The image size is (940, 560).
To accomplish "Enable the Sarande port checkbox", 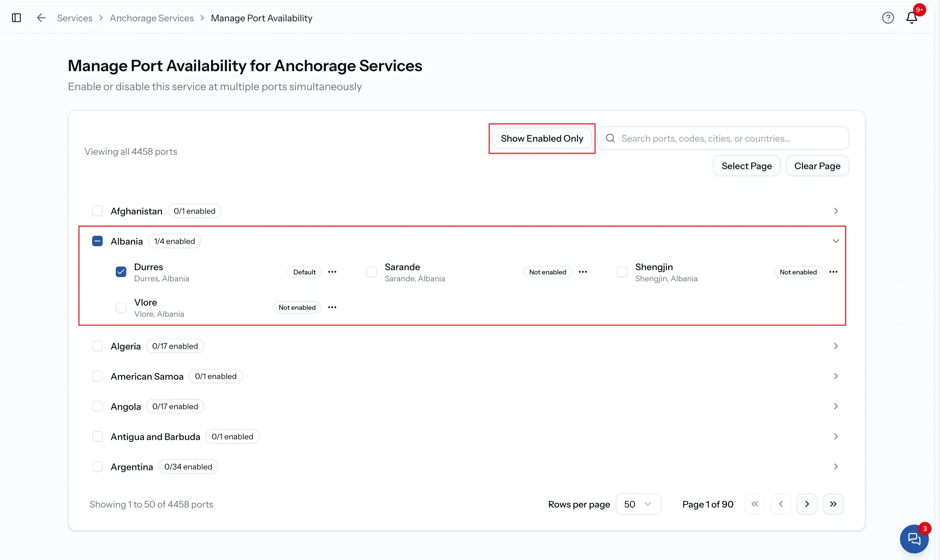I will 372,272.
